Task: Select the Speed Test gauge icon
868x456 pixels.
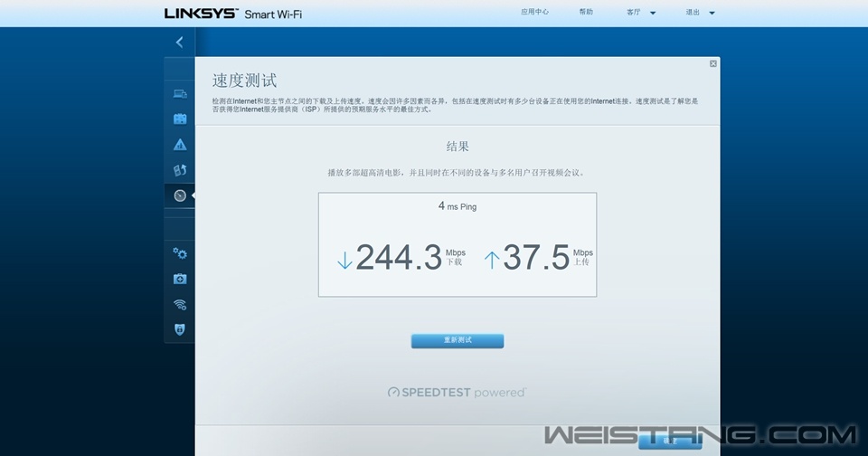Action: [x=180, y=195]
